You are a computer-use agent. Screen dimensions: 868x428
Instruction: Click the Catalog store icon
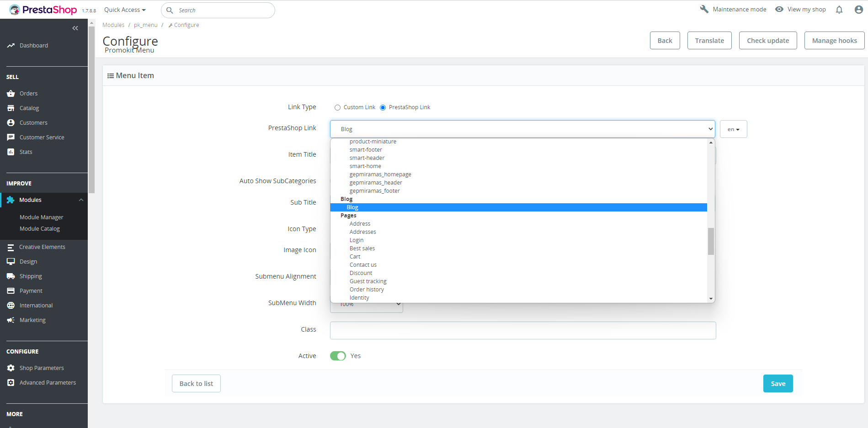click(11, 108)
